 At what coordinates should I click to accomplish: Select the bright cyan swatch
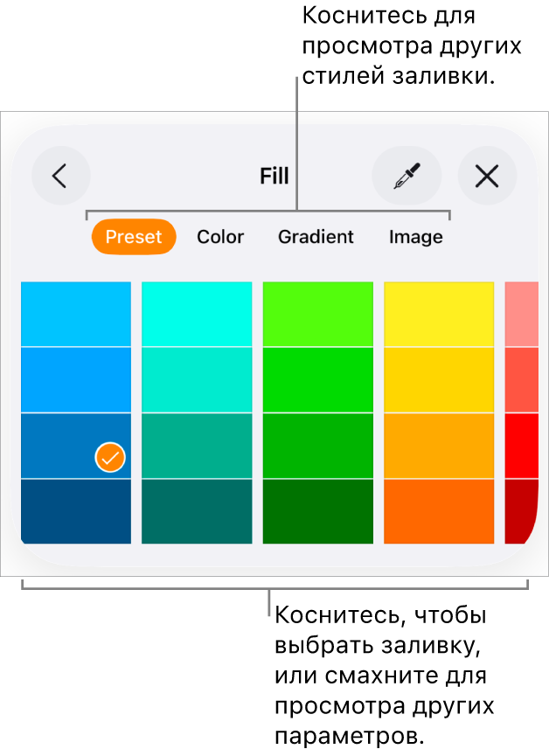point(197,314)
